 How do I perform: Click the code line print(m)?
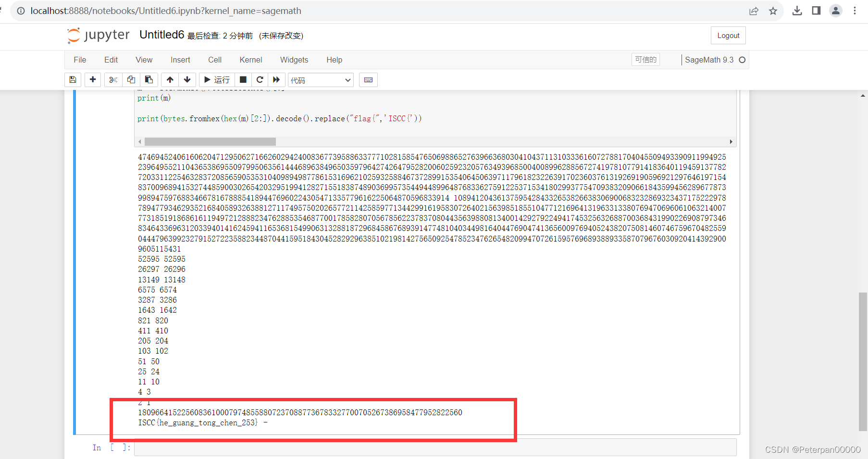click(154, 98)
